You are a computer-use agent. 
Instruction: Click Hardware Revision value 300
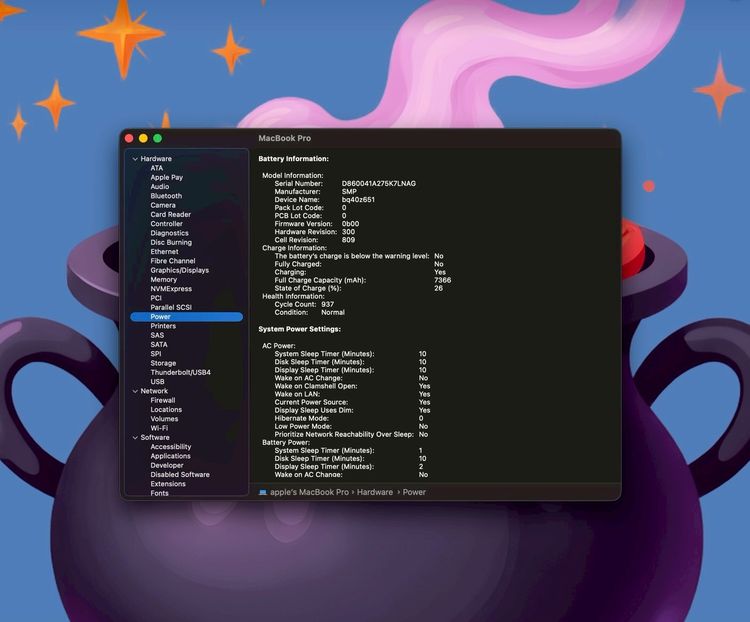coord(348,232)
